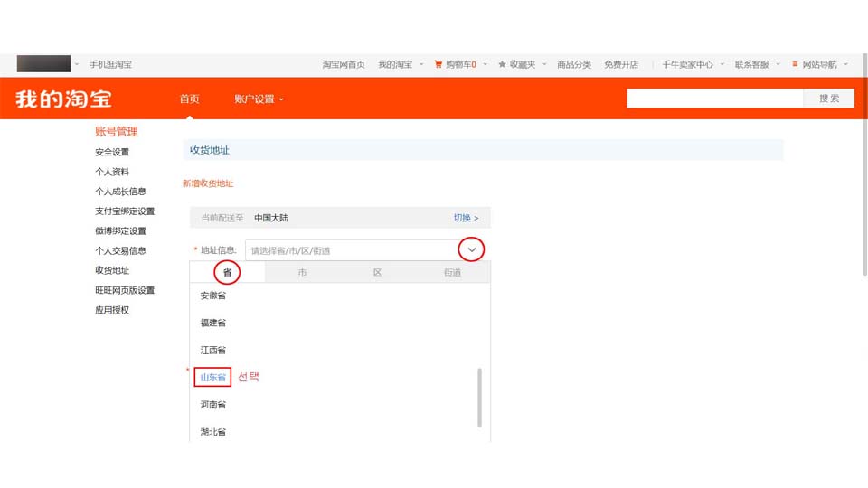Open 淘宝网首页 link in top bar
The image size is (868, 488).
pyautogui.click(x=344, y=64)
